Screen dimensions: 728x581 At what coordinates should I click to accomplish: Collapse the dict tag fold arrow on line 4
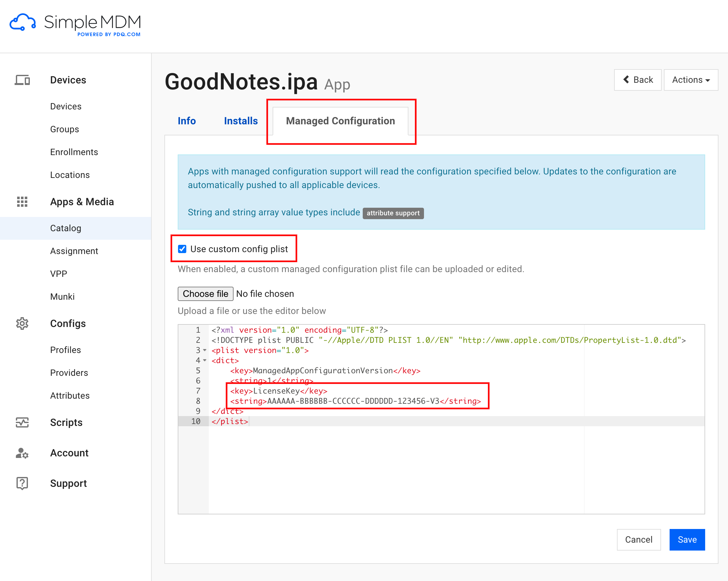point(205,360)
